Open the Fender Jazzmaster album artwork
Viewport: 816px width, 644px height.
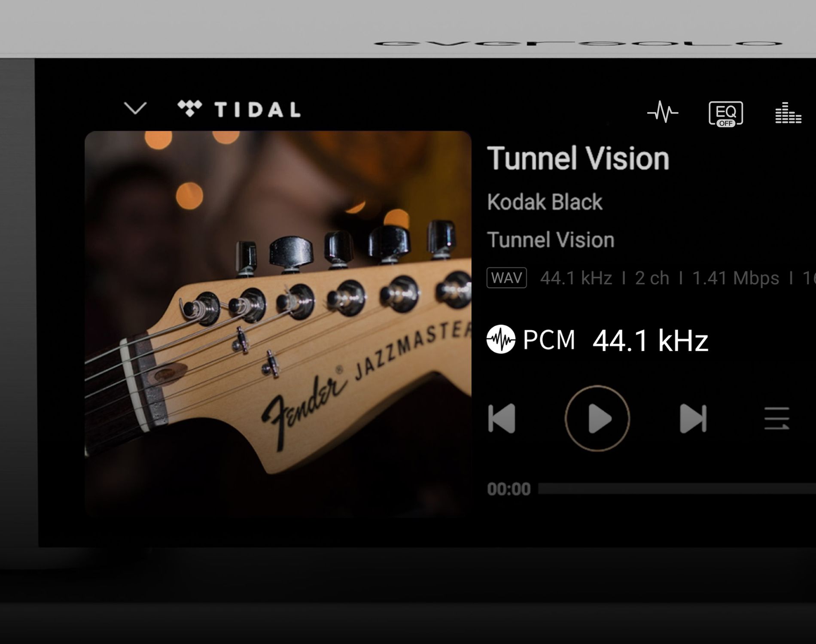point(278,324)
